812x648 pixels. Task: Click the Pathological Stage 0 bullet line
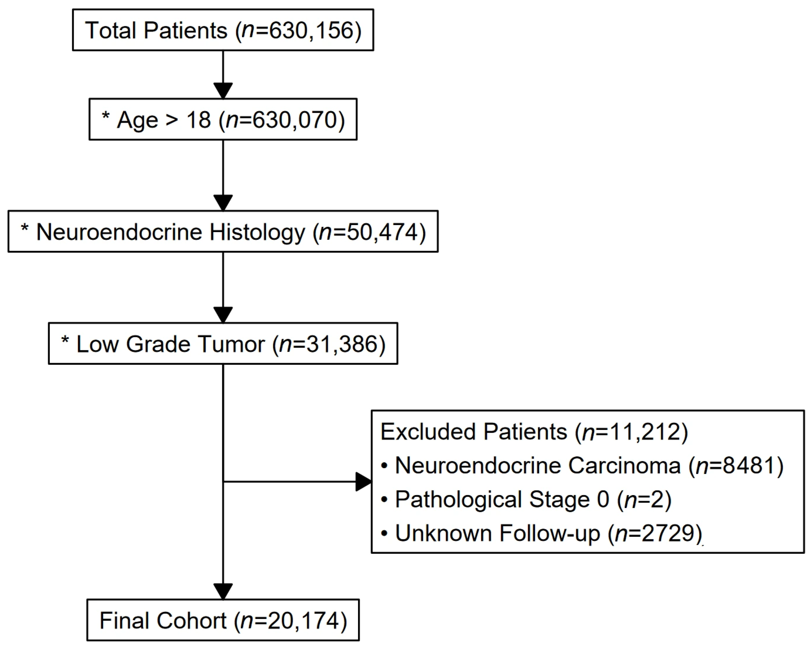[526, 500]
